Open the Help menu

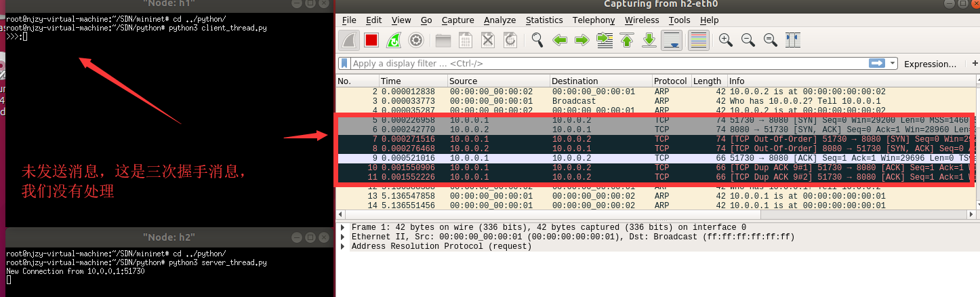click(710, 20)
